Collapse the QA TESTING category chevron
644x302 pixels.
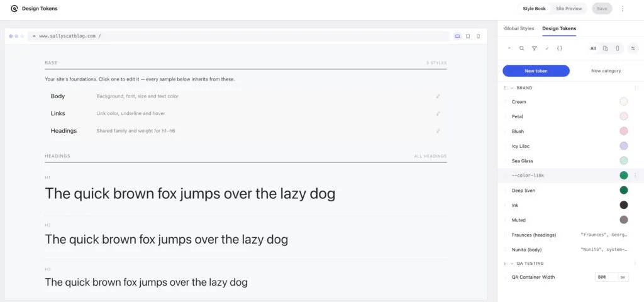[512, 264]
